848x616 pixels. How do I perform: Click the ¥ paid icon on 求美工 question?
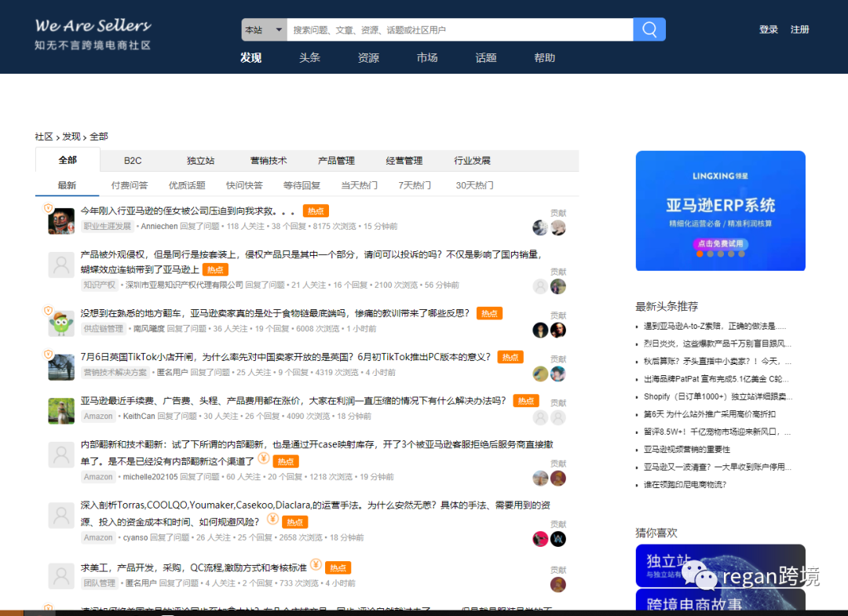click(316, 565)
